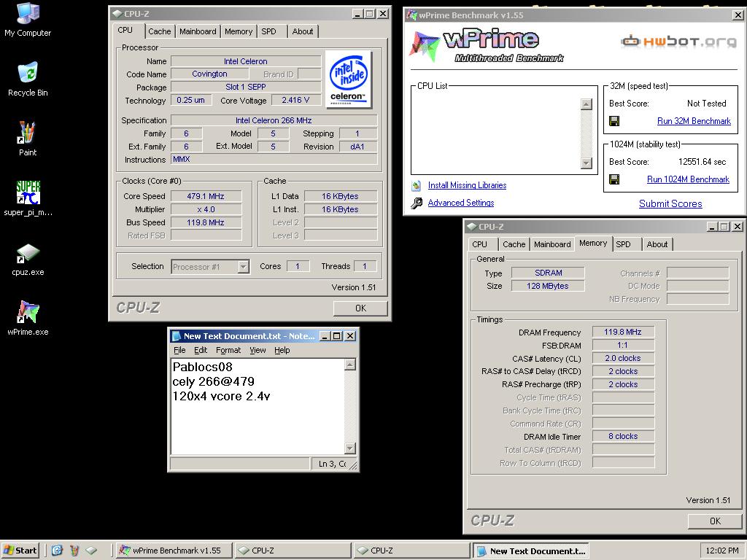Viewport: 747px width, 560px height.
Task: Click Run 32M Benchmark link
Action: coord(694,121)
